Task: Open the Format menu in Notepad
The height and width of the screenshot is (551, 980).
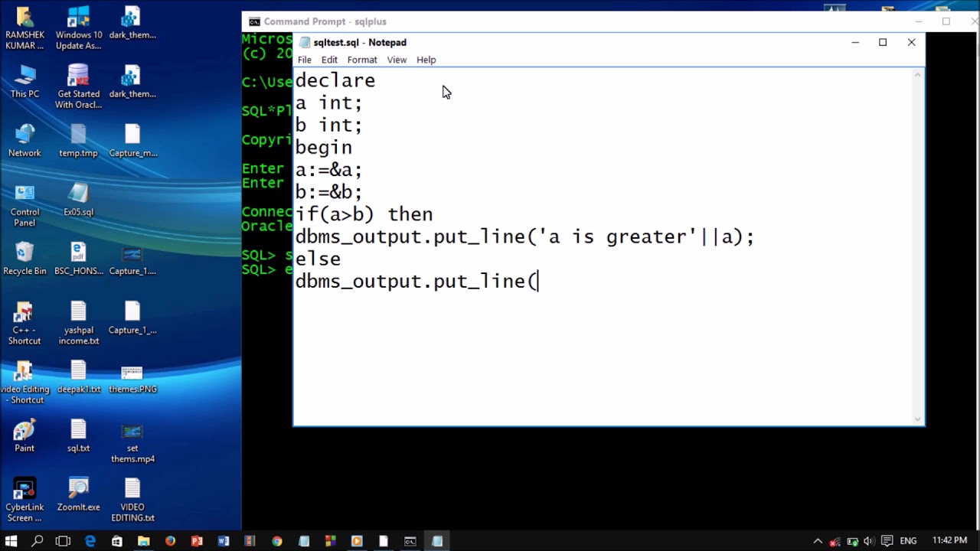Action: coord(362,60)
